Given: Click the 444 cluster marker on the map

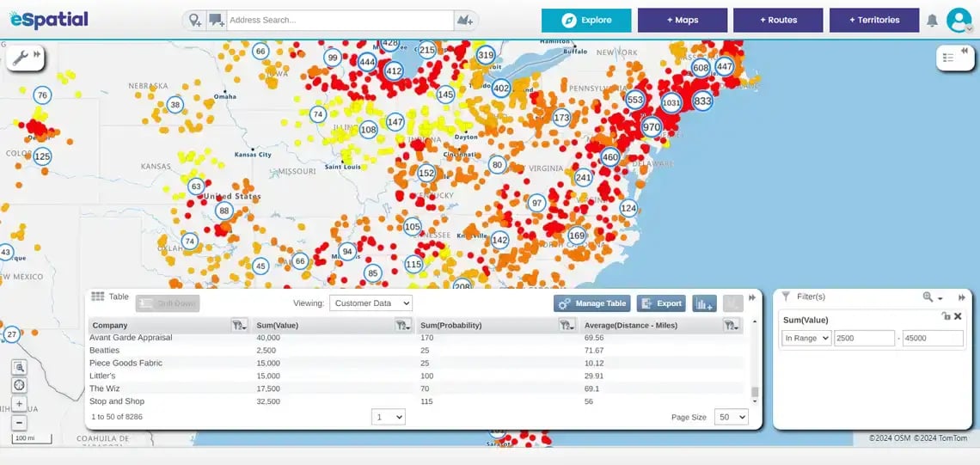Looking at the screenshot, I should coord(367,63).
